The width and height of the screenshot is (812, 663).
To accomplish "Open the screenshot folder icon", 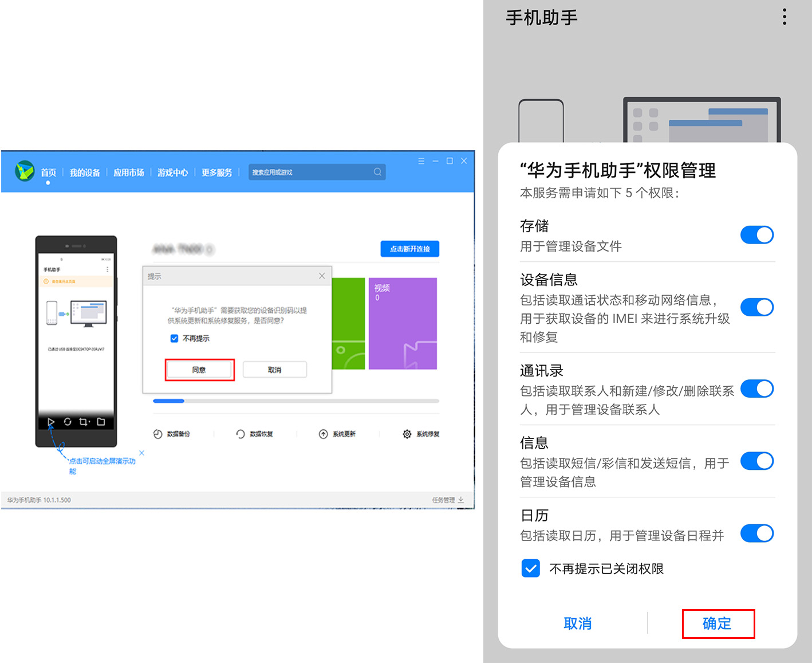I will coord(101,422).
